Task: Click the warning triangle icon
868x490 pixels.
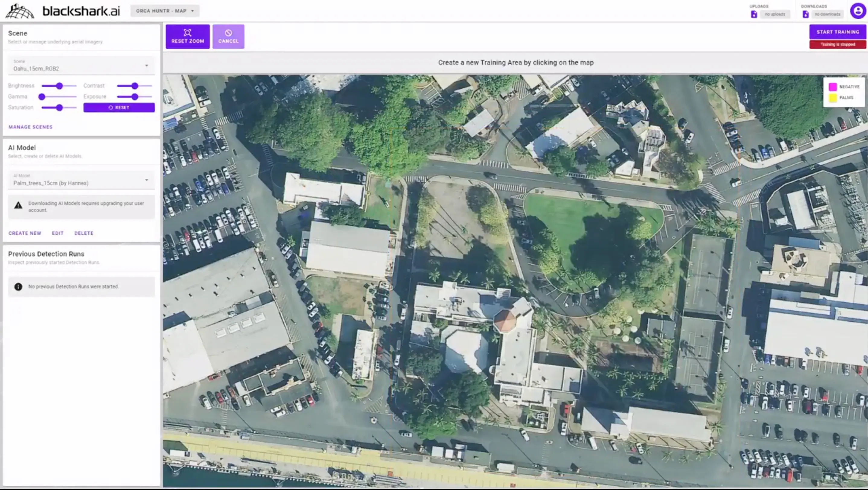Action: 18,205
